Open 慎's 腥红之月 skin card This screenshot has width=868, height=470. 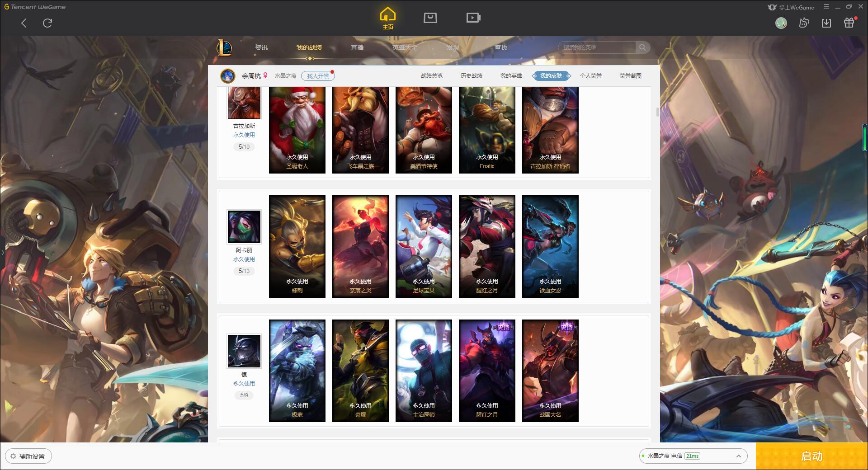coord(487,371)
